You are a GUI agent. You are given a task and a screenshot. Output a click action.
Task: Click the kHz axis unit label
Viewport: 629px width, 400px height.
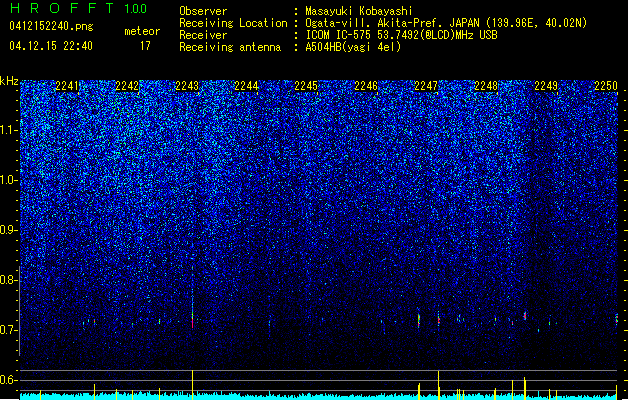[9, 81]
